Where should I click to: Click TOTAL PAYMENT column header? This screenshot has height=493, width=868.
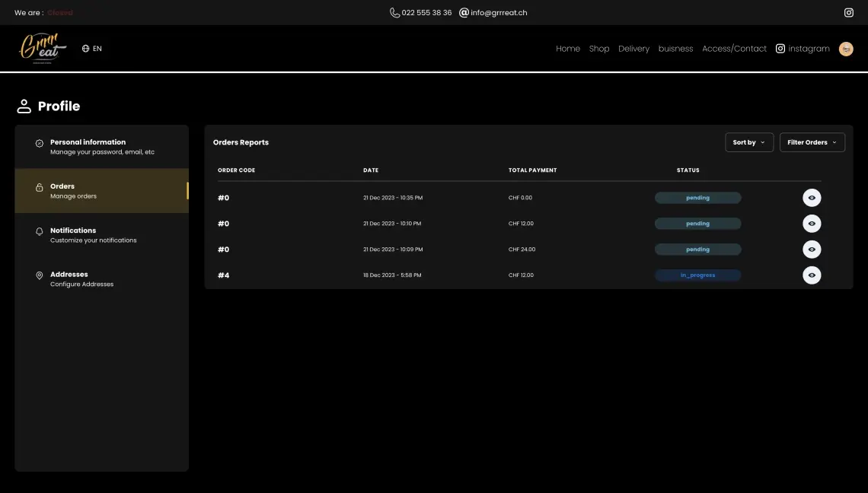(532, 170)
